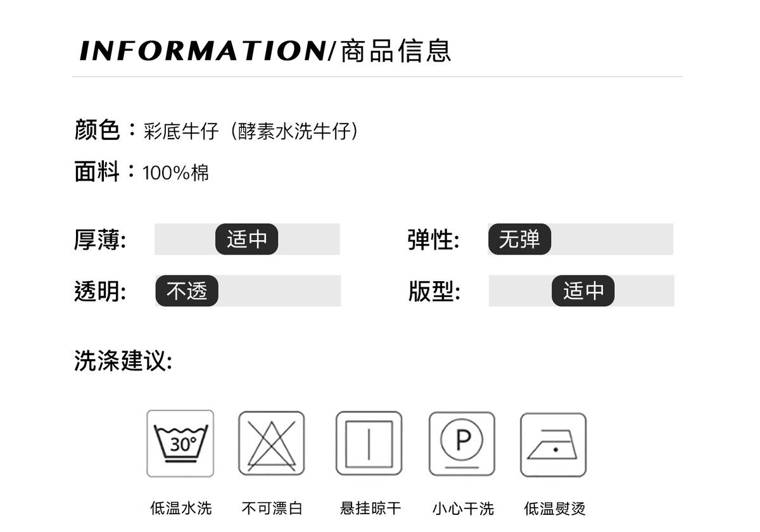
Task: Select the 适中 fit indicator under 版型
Action: tap(583, 291)
